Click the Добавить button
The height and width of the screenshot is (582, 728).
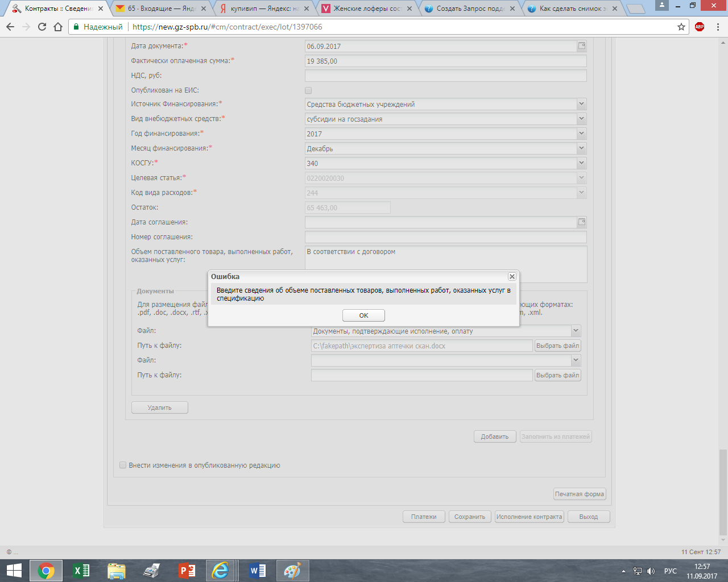[495, 436]
